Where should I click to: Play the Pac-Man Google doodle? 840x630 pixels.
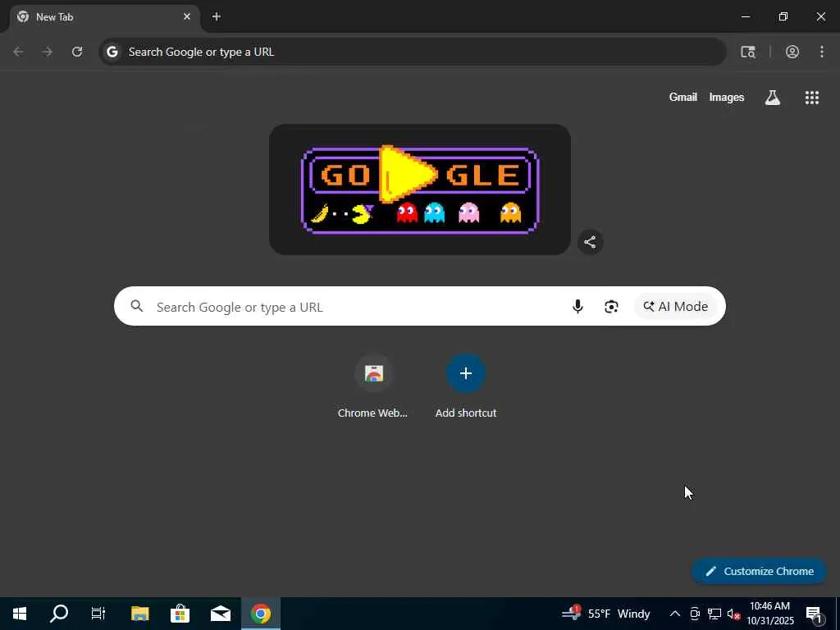420,189
